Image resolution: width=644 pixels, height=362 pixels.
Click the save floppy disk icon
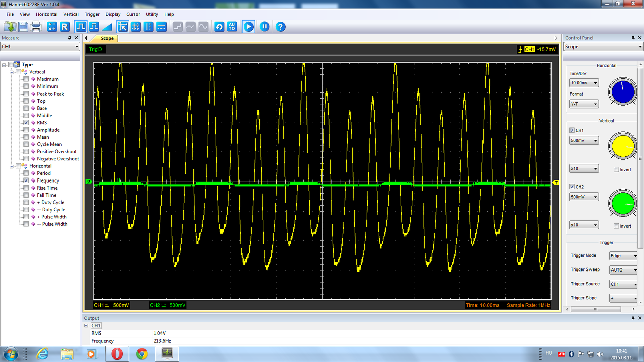(23, 27)
